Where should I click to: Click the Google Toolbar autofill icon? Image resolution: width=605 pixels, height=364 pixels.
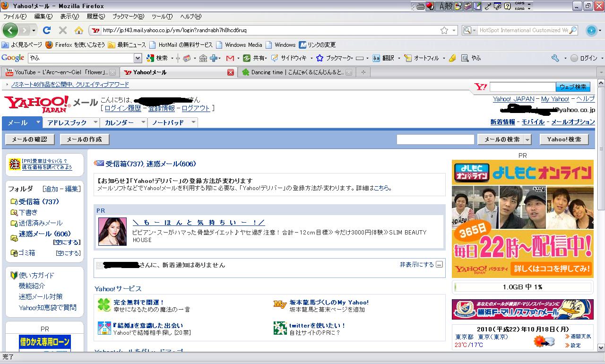point(409,58)
